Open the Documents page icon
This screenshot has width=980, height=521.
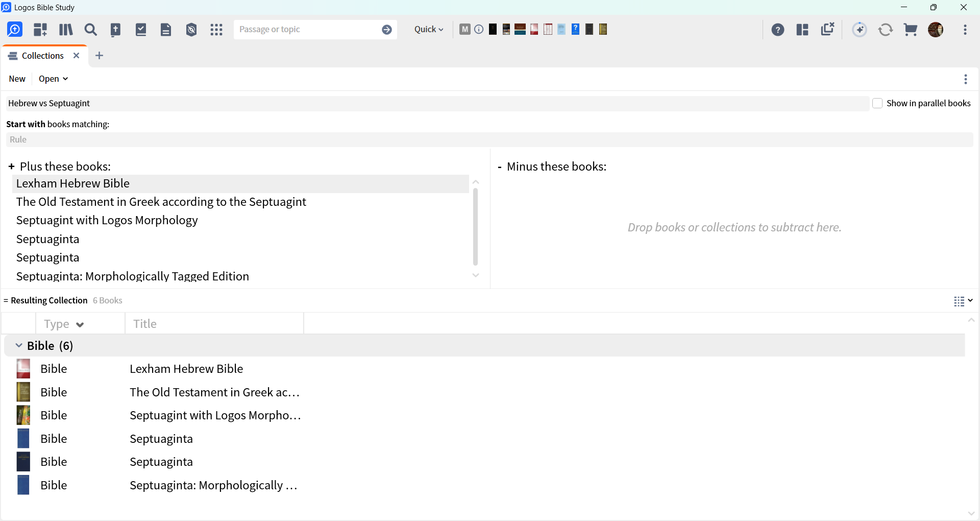tap(166, 30)
